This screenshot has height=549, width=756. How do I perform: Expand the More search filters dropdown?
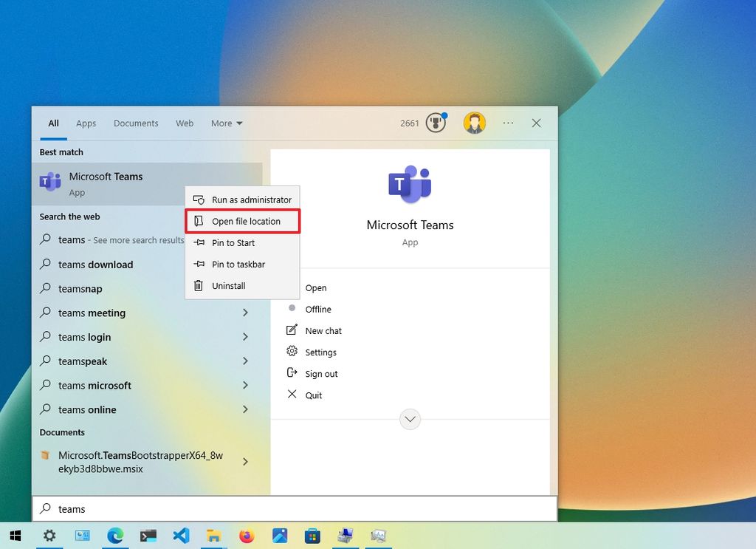tap(227, 123)
